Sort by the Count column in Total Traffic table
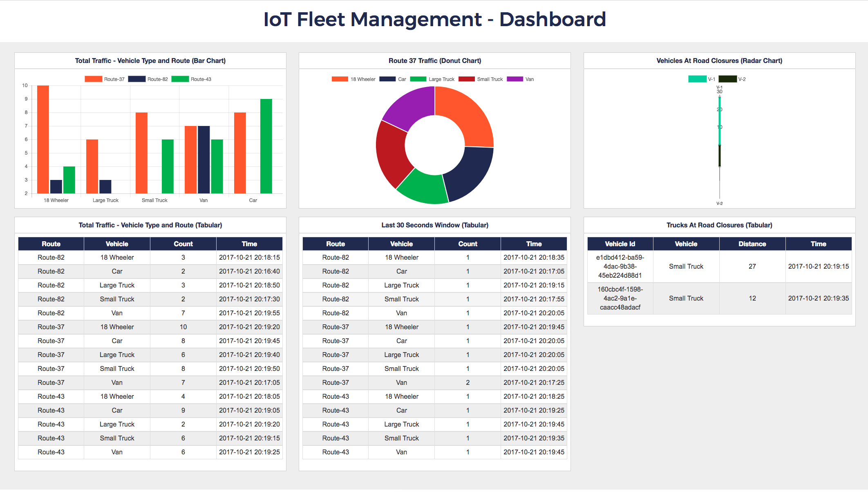The image size is (868, 492). [183, 244]
